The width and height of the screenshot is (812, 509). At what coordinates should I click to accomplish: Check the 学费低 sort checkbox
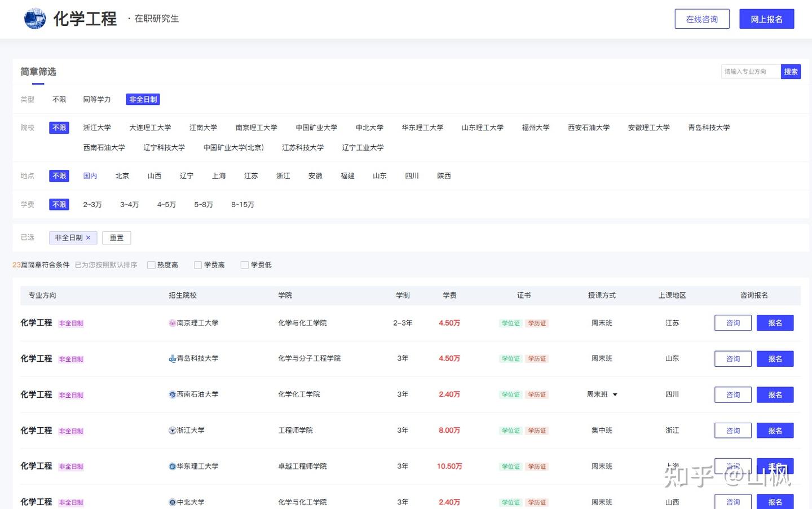click(245, 265)
